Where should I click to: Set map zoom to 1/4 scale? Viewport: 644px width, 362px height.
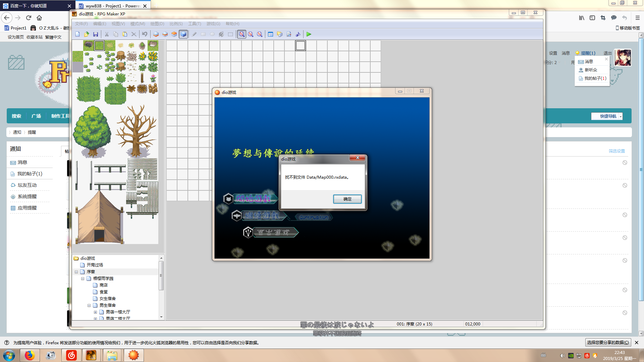260,34
